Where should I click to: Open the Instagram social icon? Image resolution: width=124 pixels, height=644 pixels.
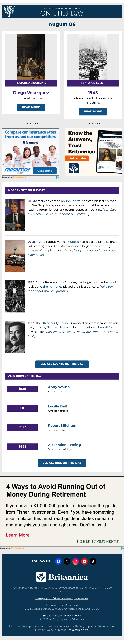(x=76, y=561)
